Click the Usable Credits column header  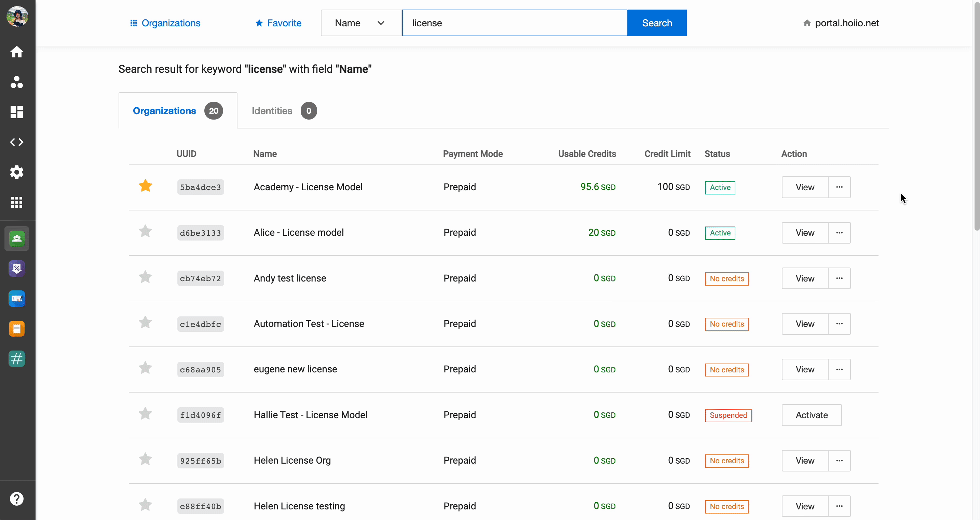(587, 154)
